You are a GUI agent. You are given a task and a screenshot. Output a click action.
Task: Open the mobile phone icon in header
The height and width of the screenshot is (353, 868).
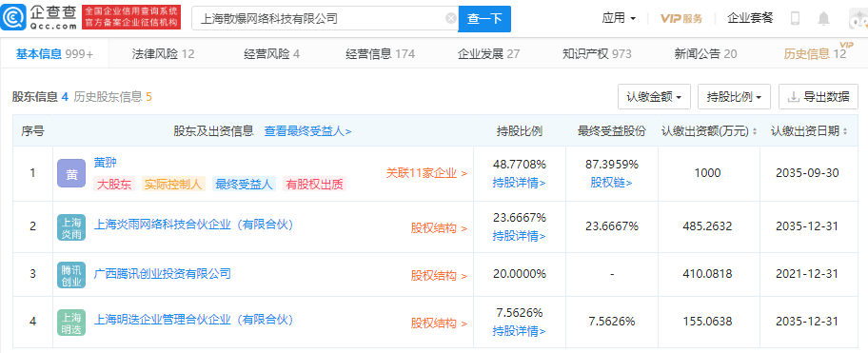[796, 18]
